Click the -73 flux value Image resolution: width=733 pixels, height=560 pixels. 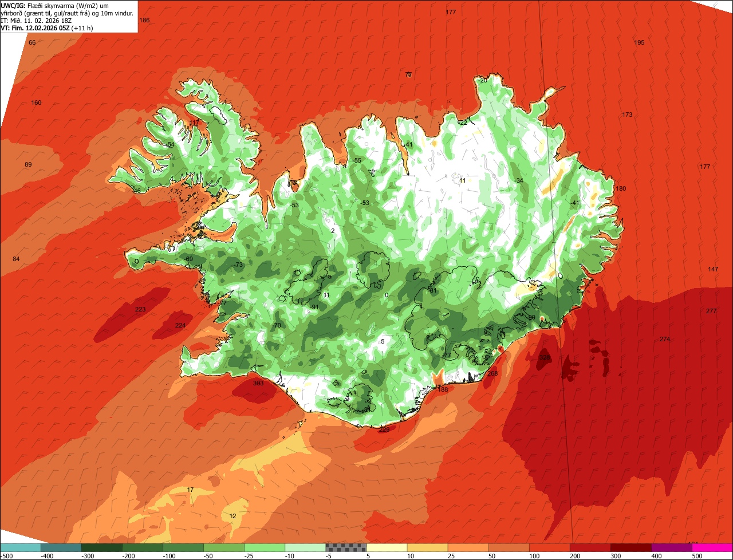(x=238, y=265)
